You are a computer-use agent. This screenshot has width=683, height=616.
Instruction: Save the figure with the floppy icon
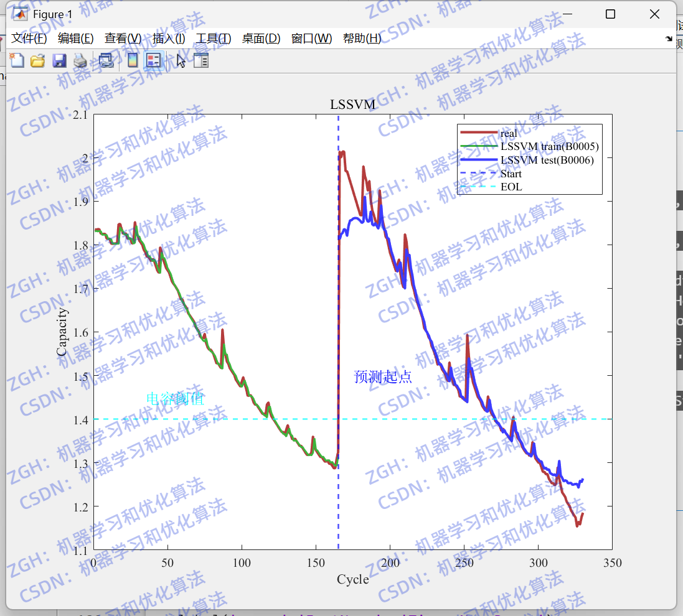(x=59, y=60)
